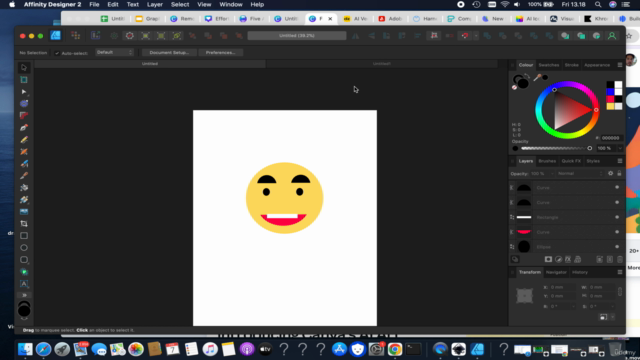Toggle the layer lock icon

619,173
